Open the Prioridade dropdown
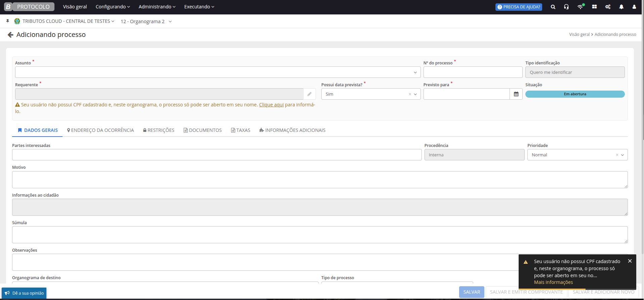Image resolution: width=644 pixels, height=300 pixels. coord(622,155)
